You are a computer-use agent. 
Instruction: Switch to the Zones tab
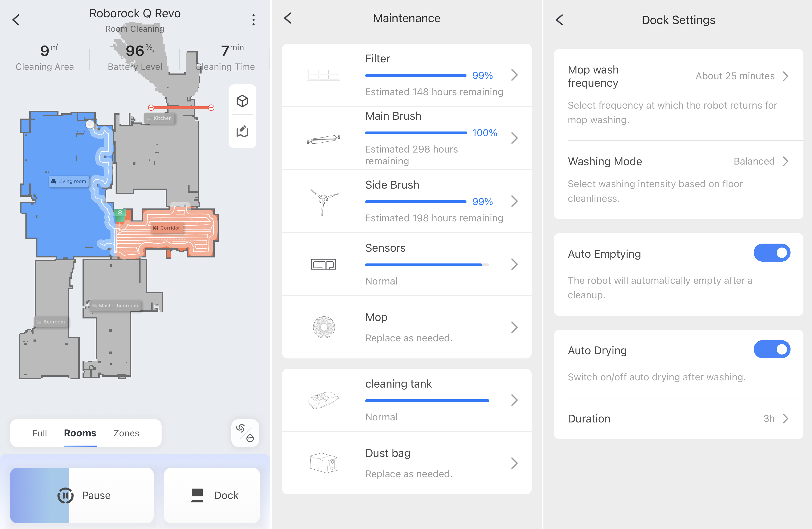126,433
